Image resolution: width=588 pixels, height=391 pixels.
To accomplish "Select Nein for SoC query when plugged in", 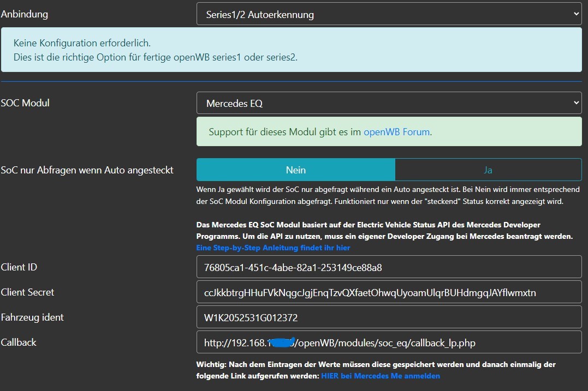I will 295,170.
